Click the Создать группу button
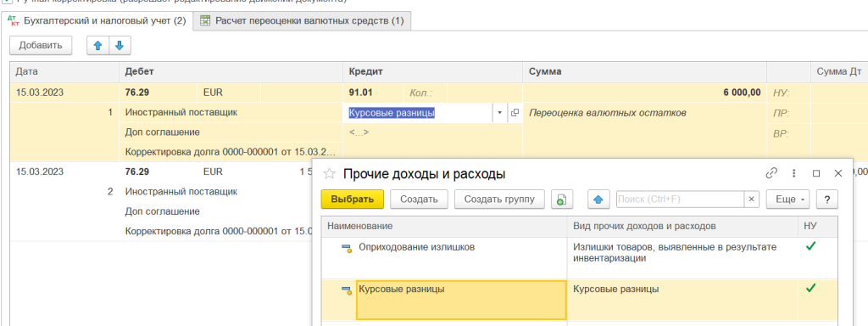This screenshot has width=868, height=326. tap(499, 200)
